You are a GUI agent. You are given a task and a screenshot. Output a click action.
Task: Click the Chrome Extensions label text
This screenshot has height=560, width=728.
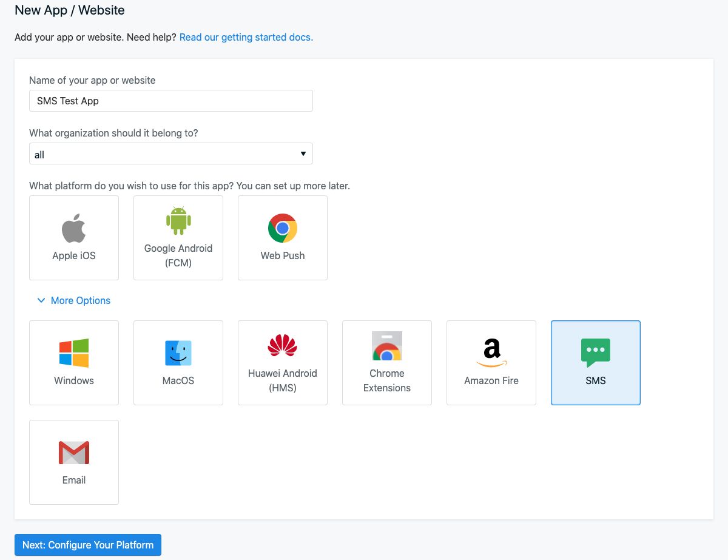pos(387,380)
